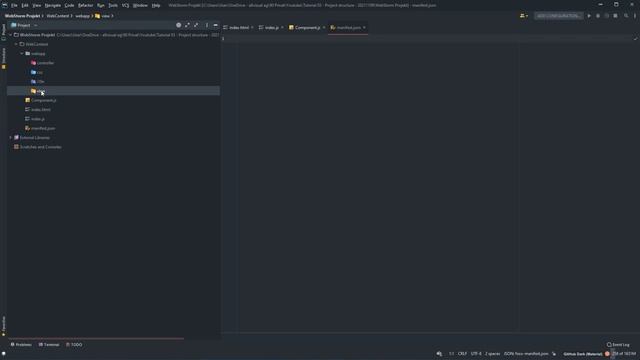The height and width of the screenshot is (360, 640).
Task: Open the Navigate menu
Action: pyautogui.click(x=53, y=5)
